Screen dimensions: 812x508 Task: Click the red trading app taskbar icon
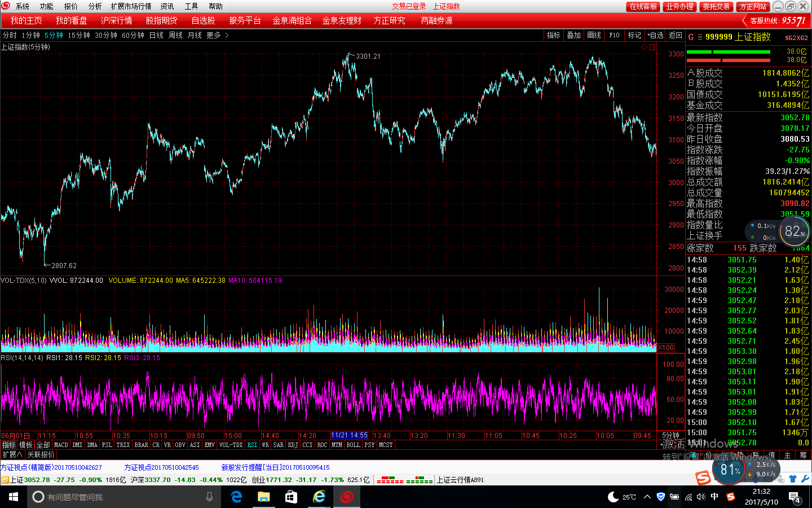[346, 497]
